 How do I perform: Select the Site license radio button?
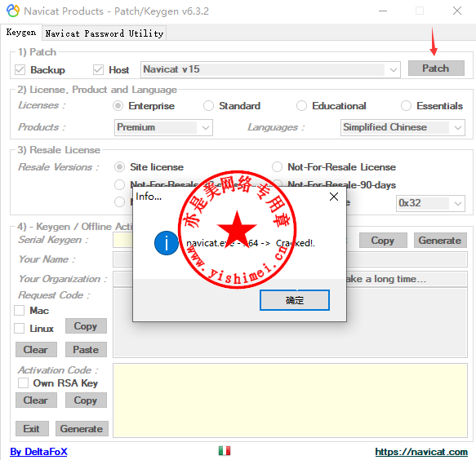119,167
